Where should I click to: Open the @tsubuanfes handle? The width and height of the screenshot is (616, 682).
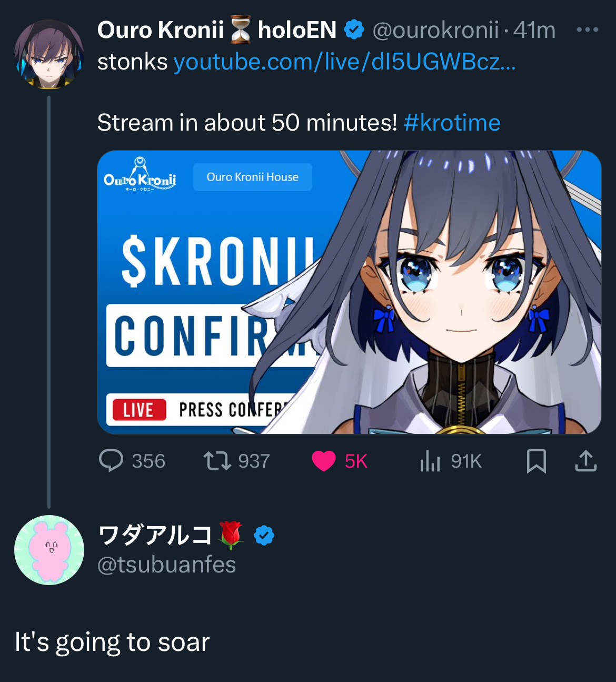tap(166, 565)
